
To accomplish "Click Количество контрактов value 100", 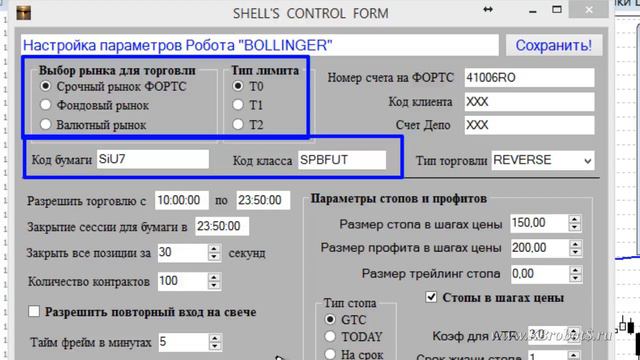I will pos(183,281).
